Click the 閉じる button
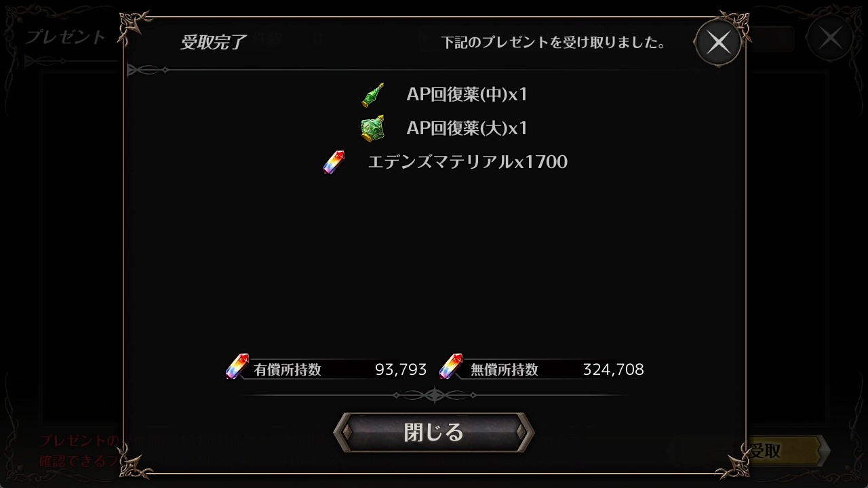 (434, 432)
